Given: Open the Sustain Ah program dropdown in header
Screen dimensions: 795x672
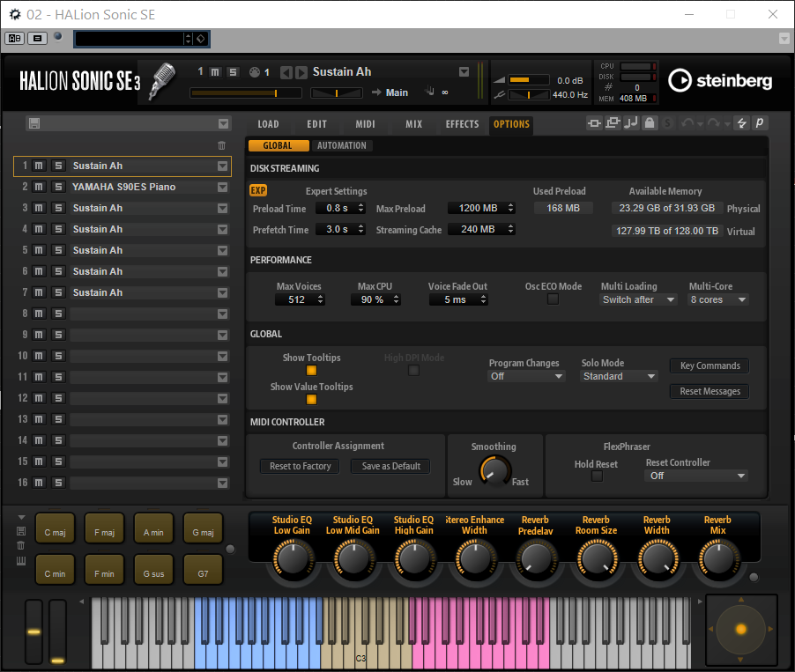Looking at the screenshot, I should point(464,72).
